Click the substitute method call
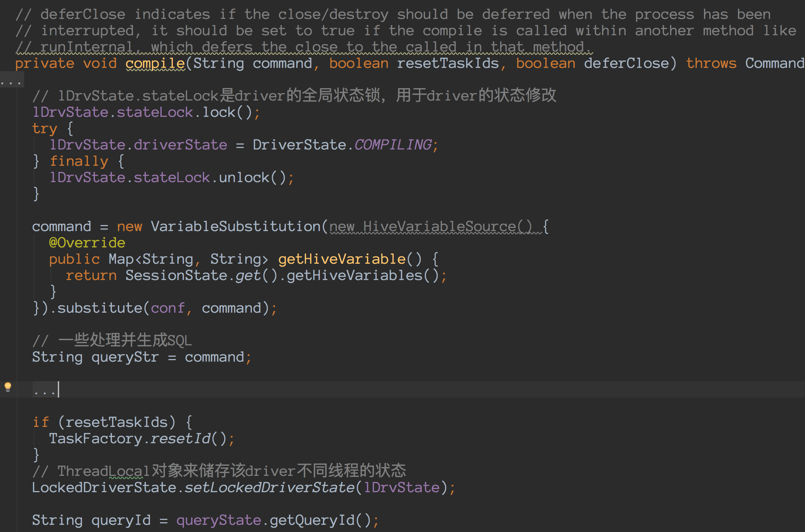The width and height of the screenshot is (805, 532). point(99,308)
